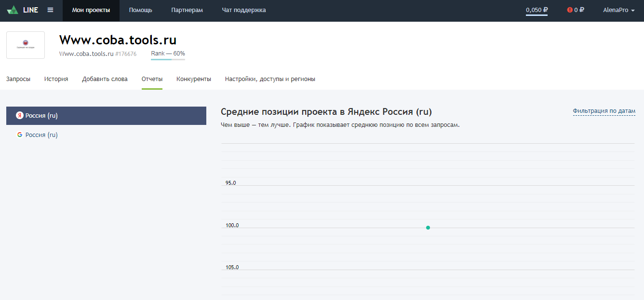
Task: Open the Запросы tab
Action: 18,79
